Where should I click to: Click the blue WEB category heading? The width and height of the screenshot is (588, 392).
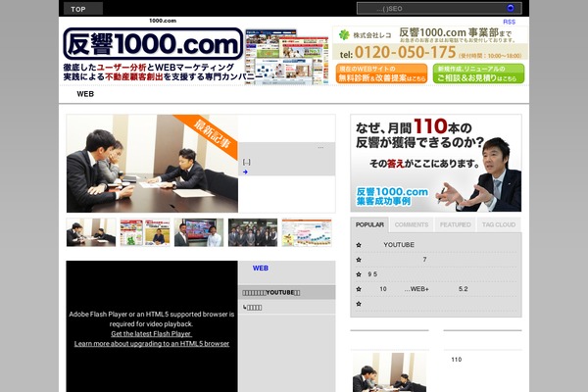261,269
